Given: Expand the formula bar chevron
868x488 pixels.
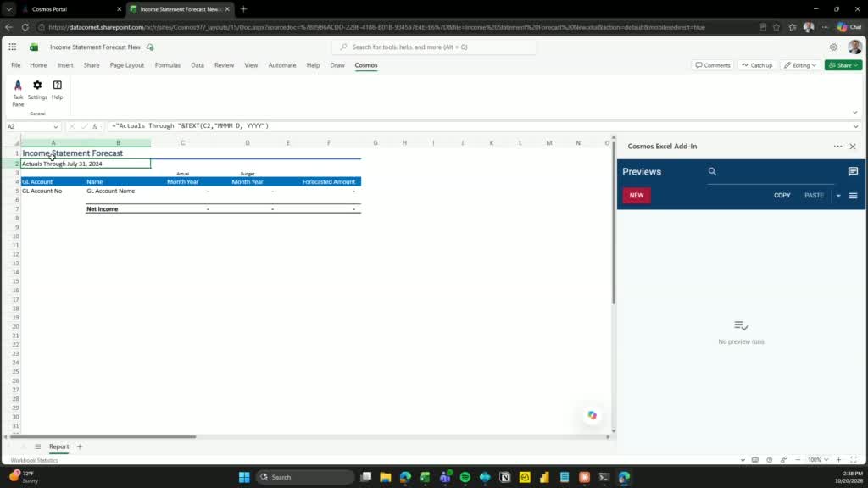Looking at the screenshot, I should click(855, 127).
